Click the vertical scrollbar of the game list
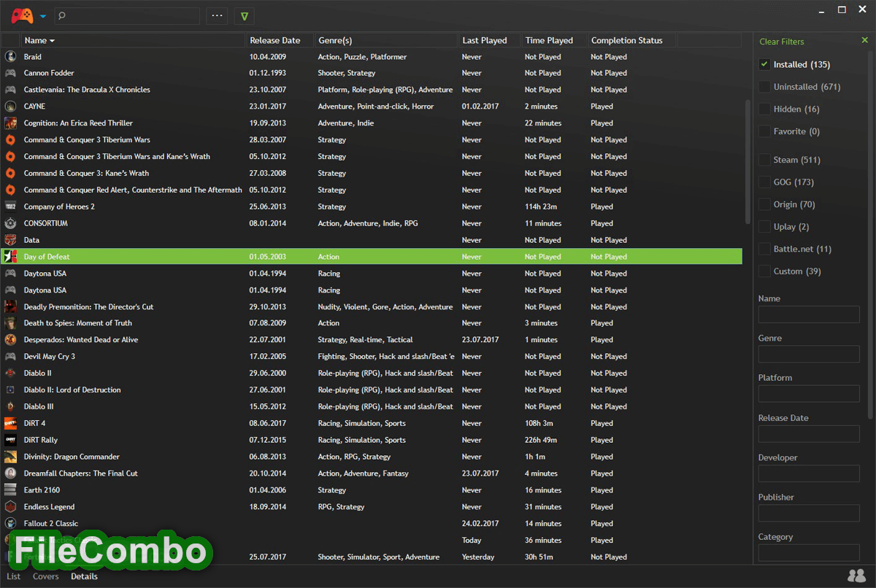Image resolution: width=876 pixels, height=588 pixels. [747, 162]
